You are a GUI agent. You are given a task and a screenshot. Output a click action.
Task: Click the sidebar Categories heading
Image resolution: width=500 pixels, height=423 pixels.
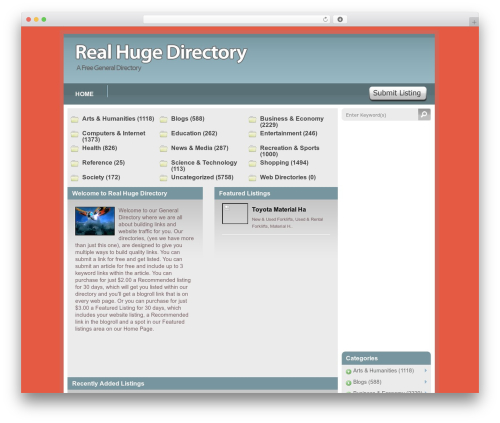pyautogui.click(x=362, y=358)
